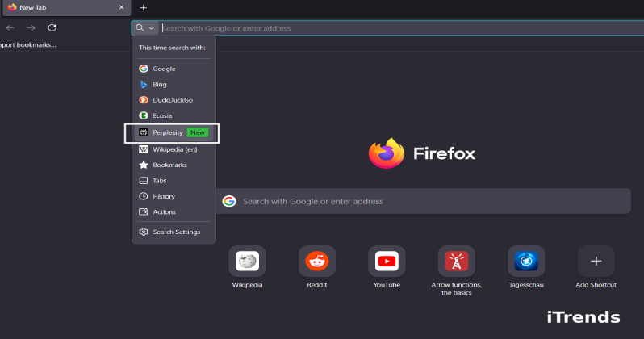Open a new tab with plus button
The height and width of the screenshot is (339, 644).
[x=143, y=7]
